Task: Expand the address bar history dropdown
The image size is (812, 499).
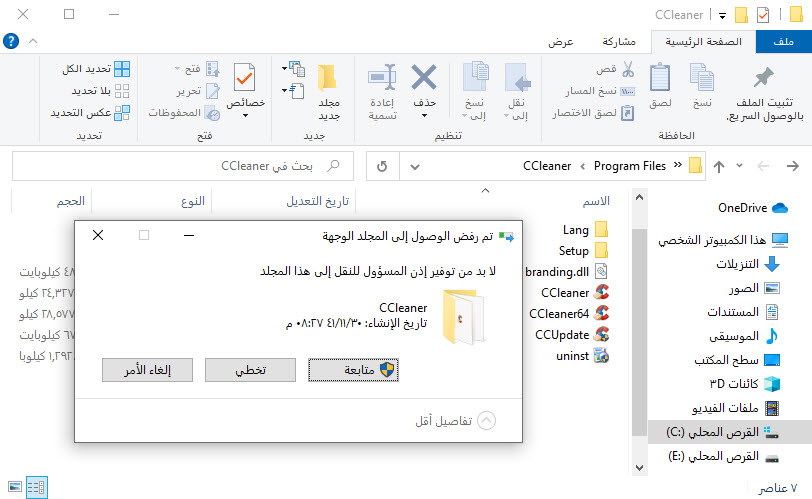Action: pos(415,167)
